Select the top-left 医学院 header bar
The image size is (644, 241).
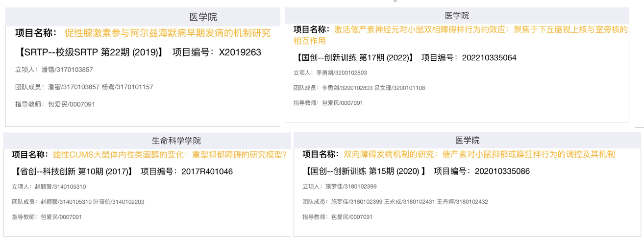pos(143,17)
